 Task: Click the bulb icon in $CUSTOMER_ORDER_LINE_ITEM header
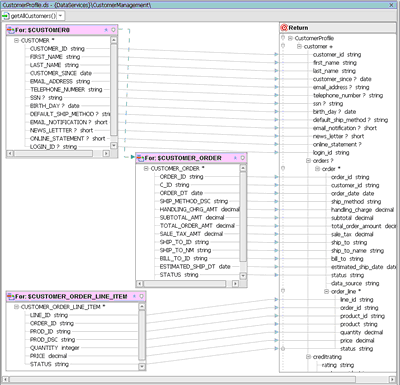(142, 296)
